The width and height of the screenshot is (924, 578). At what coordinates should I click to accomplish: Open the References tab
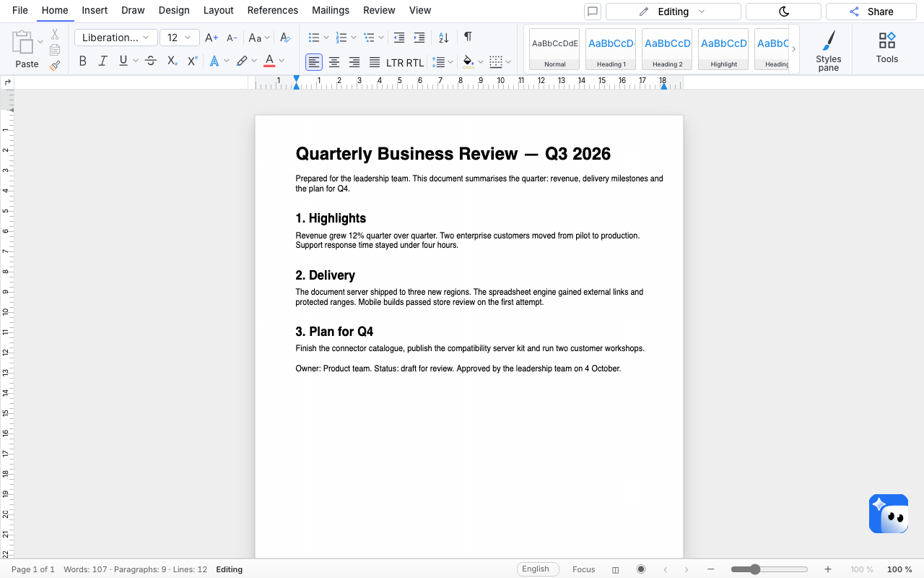click(x=273, y=10)
